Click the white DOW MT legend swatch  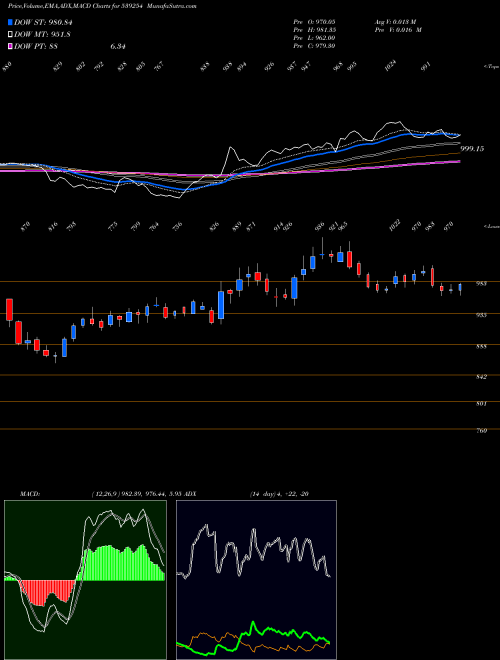10,34
